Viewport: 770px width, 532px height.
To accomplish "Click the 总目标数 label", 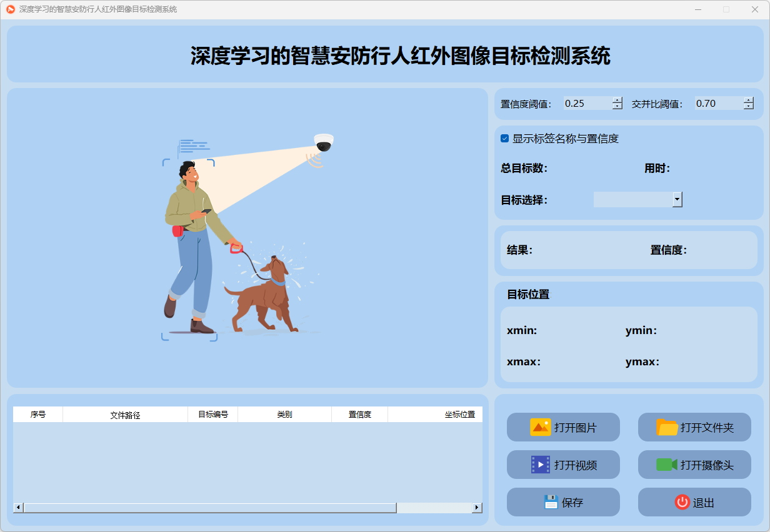I will 524,168.
